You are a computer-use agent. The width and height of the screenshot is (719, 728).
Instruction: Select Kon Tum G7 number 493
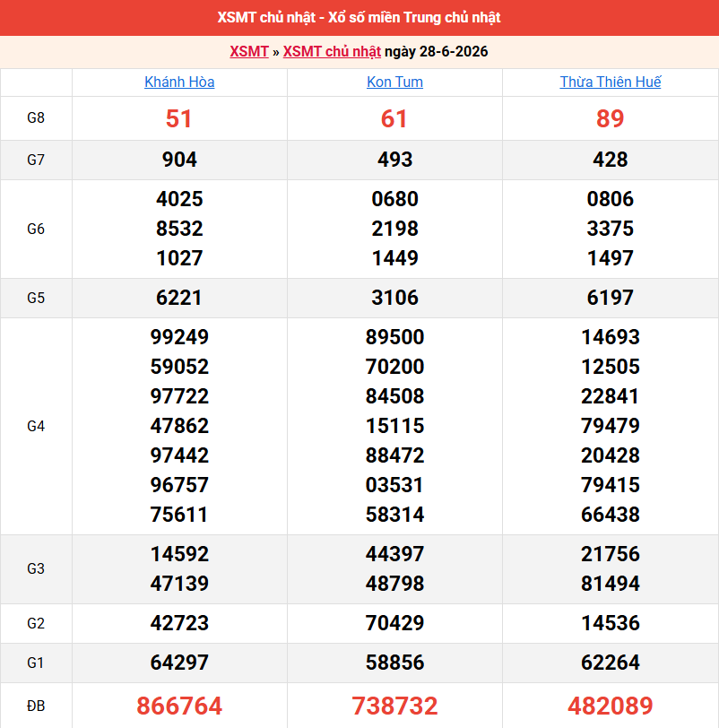[x=394, y=160]
